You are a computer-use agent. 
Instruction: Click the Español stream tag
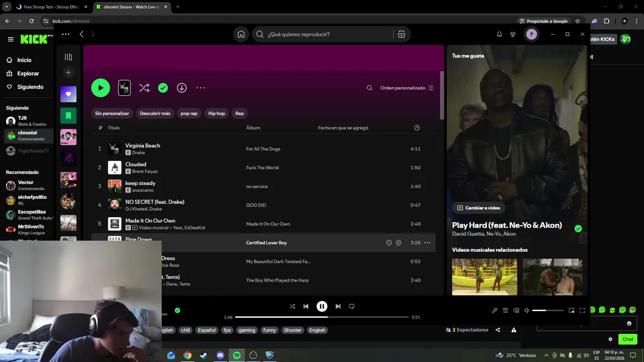coord(206,330)
